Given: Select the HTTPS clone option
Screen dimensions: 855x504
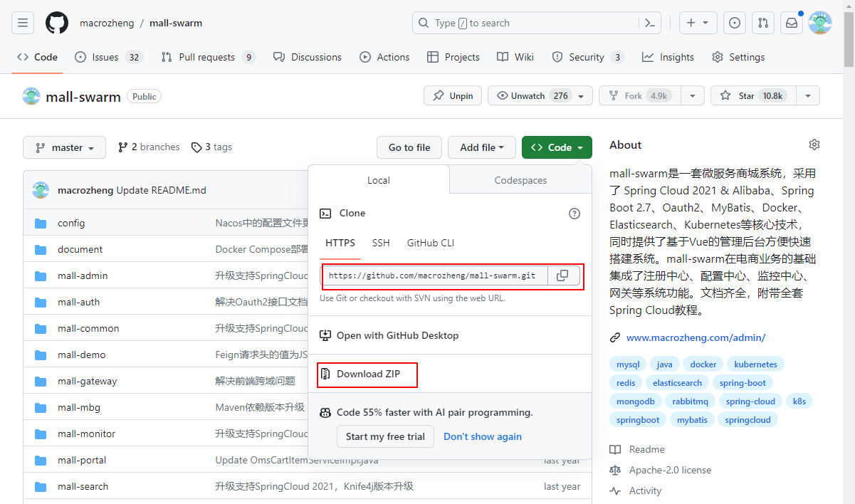Looking at the screenshot, I should click(340, 243).
